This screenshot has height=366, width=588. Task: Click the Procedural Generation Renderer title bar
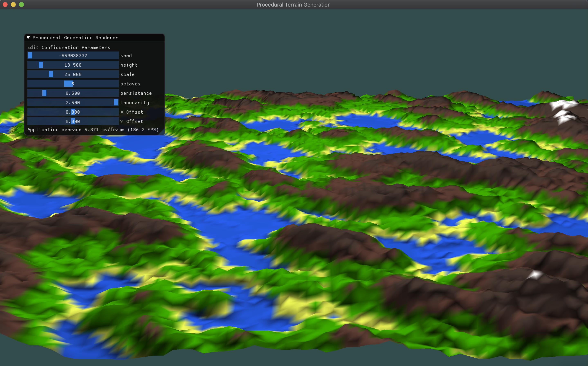pos(97,38)
